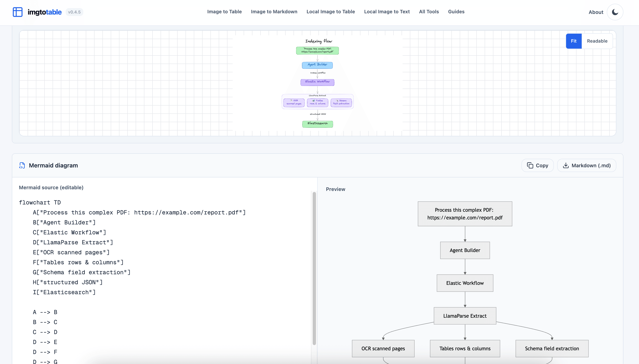The height and width of the screenshot is (364, 639).
Task: Click the v0.4.5 version badge
Action: pyautogui.click(x=74, y=12)
